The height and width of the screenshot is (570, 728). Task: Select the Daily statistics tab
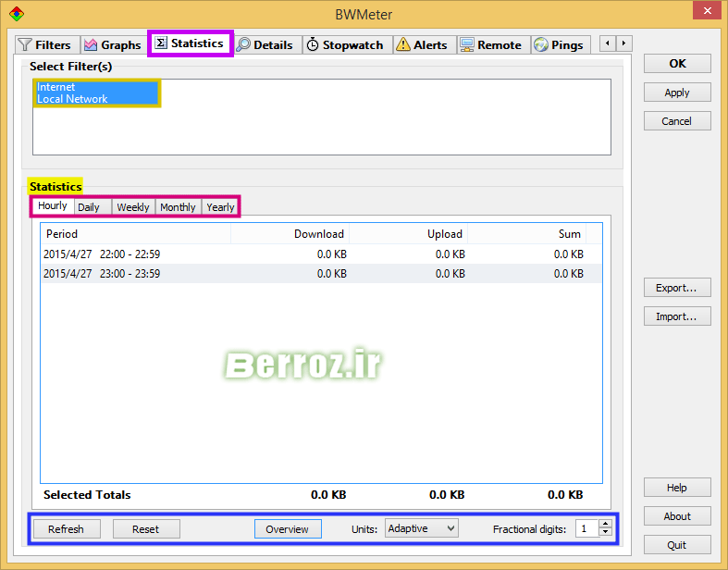coord(89,207)
